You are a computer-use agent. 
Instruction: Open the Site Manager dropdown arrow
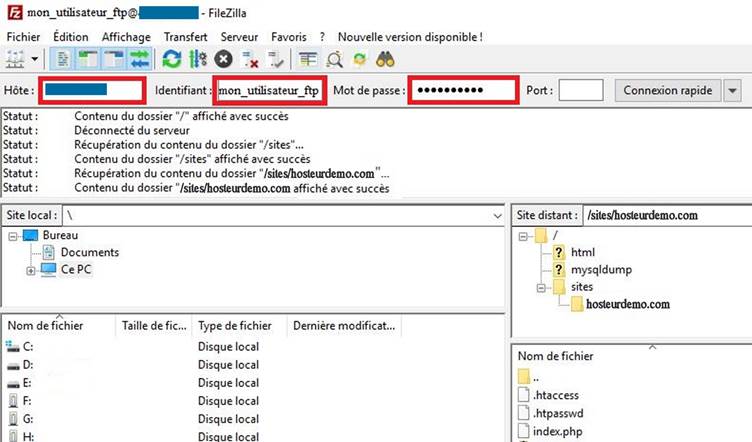(35, 59)
